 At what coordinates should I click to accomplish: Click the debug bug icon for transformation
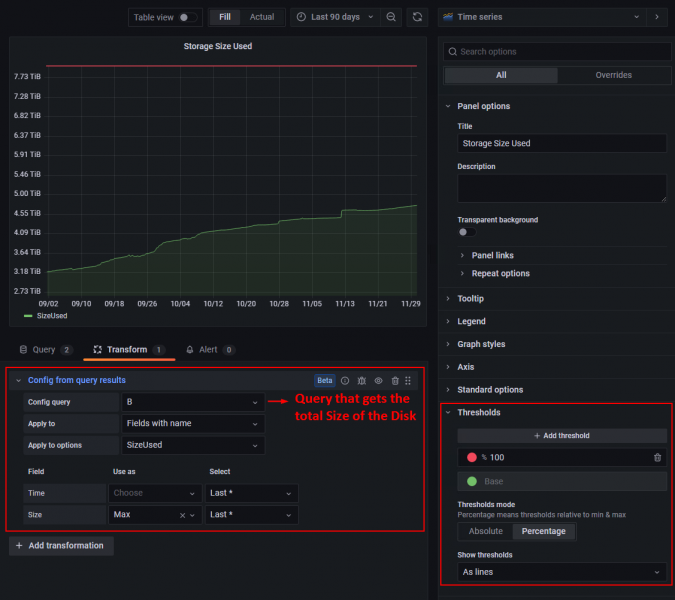tap(362, 380)
